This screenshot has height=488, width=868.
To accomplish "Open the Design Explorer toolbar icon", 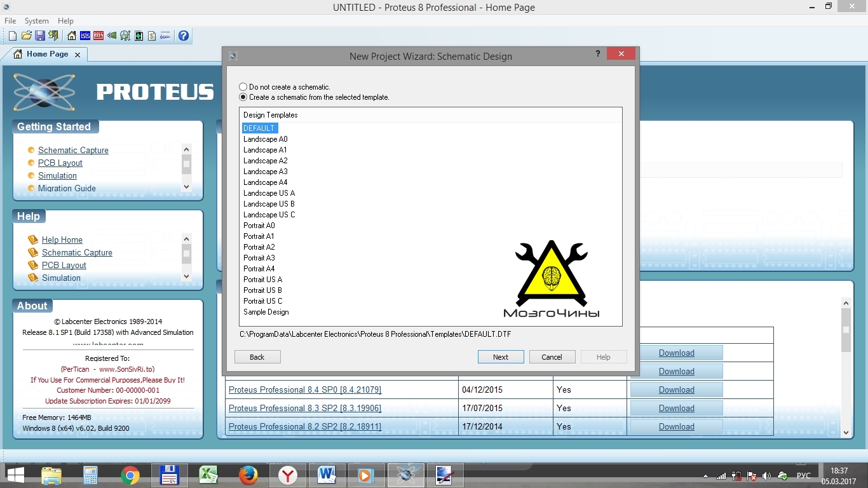I will 139,36.
